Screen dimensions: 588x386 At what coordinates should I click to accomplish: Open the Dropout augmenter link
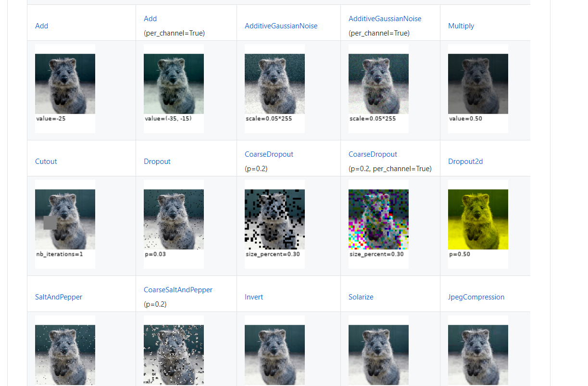[157, 162]
